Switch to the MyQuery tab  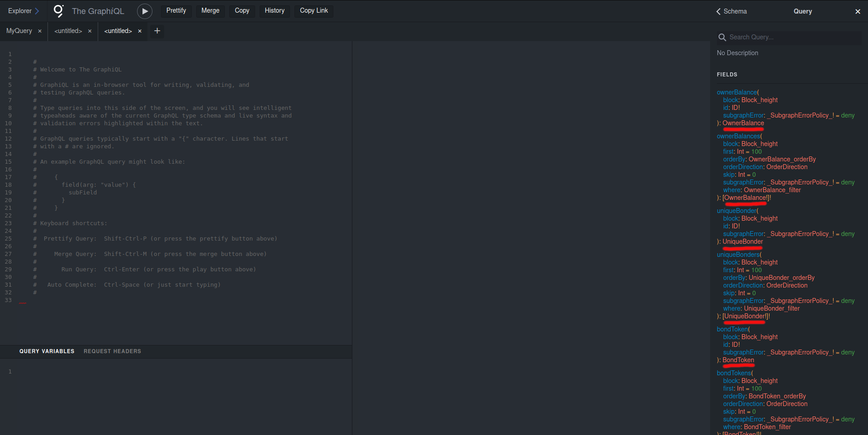[x=19, y=31]
